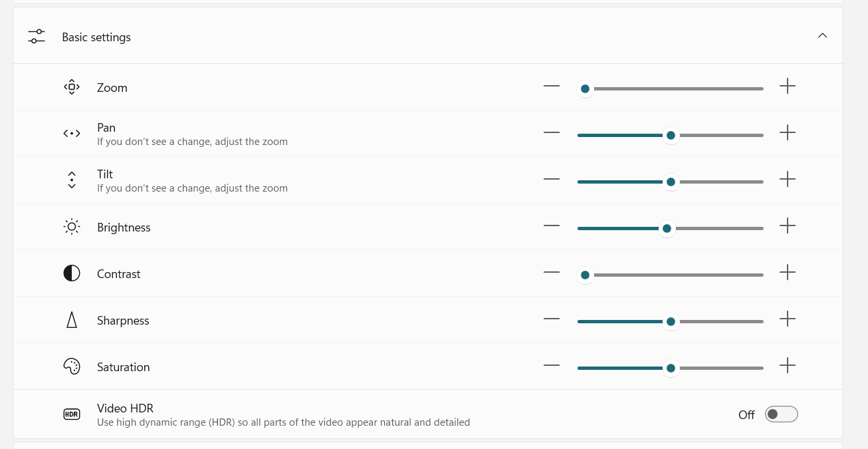868x449 pixels.
Task: Click the Pan arrows icon
Action: tap(72, 134)
